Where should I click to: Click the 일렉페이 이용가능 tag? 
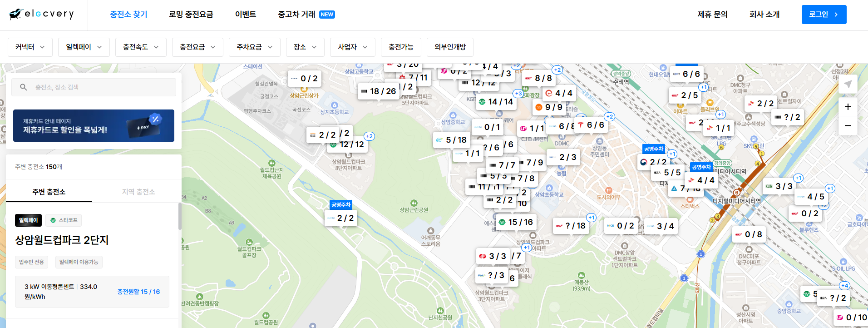pos(79,262)
